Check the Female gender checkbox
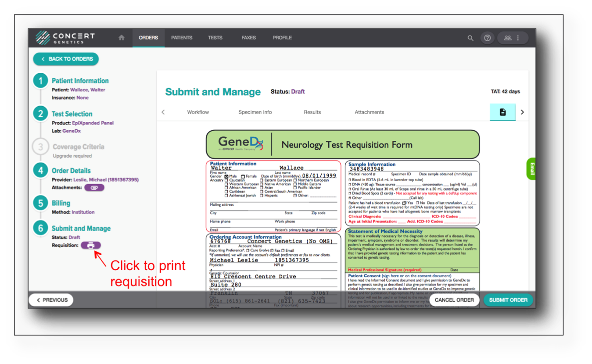Viewport: 592px width, 364px height. tap(243, 176)
